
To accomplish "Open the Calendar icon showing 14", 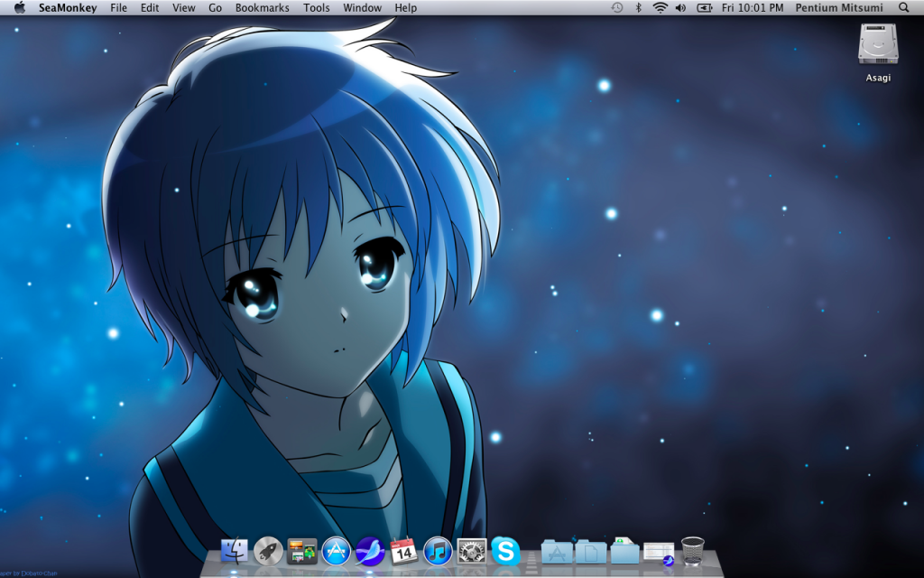I will point(403,552).
